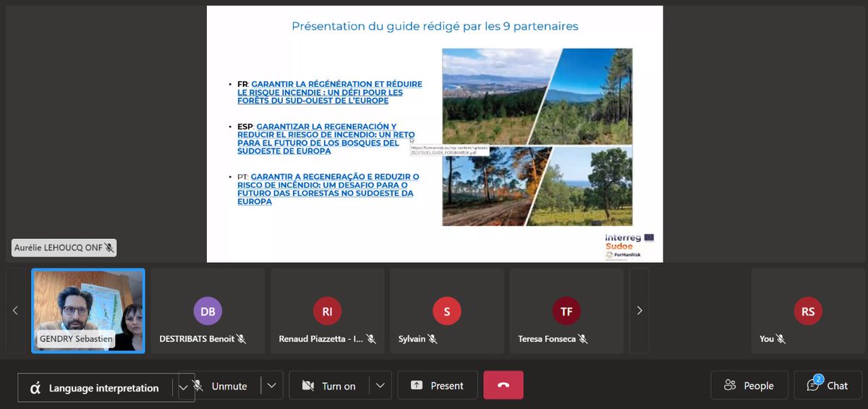Click muted mic icon beside Renaud Piazzetta
The height and width of the screenshot is (409, 868).
pos(371,339)
